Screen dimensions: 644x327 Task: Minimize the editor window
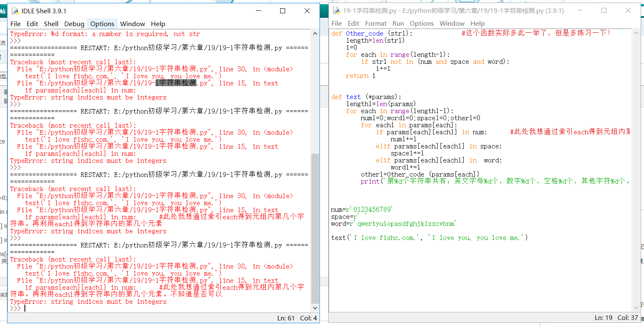tap(579, 10)
